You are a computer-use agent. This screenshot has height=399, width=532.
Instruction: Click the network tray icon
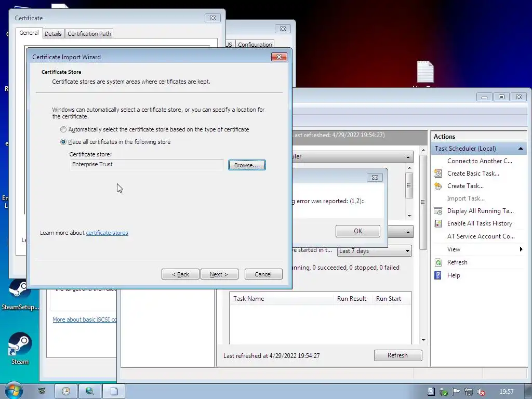[469, 392]
